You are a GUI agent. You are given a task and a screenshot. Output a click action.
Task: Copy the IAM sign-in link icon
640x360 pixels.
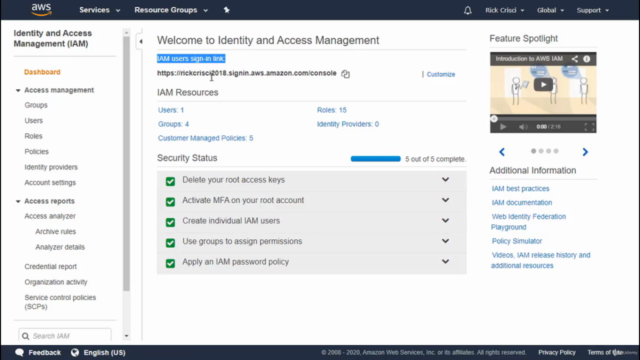[x=345, y=74]
